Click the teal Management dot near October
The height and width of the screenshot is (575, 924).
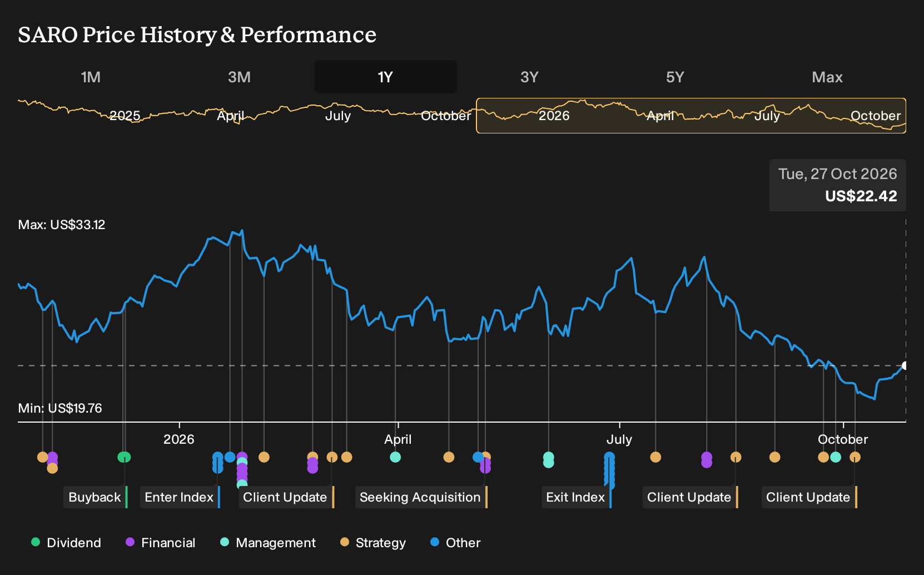click(836, 457)
